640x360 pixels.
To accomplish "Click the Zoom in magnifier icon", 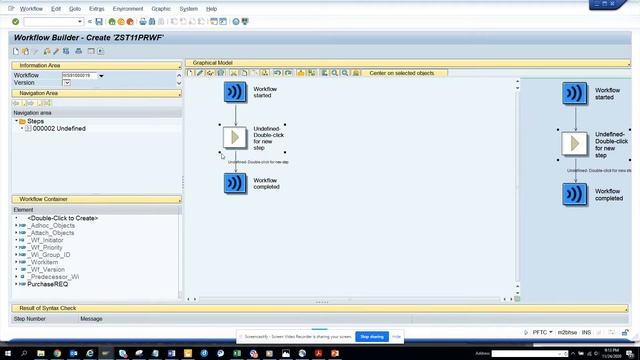I will (335, 73).
